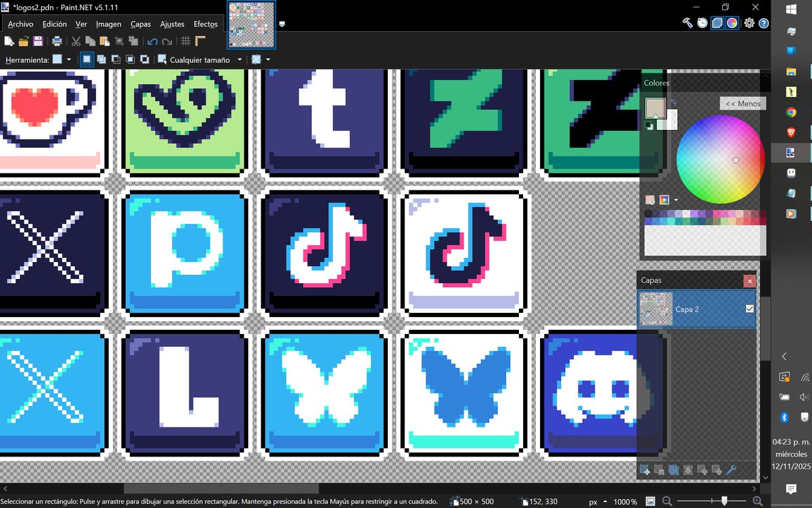Screen dimensions: 812x508
Task: Click the logos2.pdn image thumbnail tab
Action: 251,24
